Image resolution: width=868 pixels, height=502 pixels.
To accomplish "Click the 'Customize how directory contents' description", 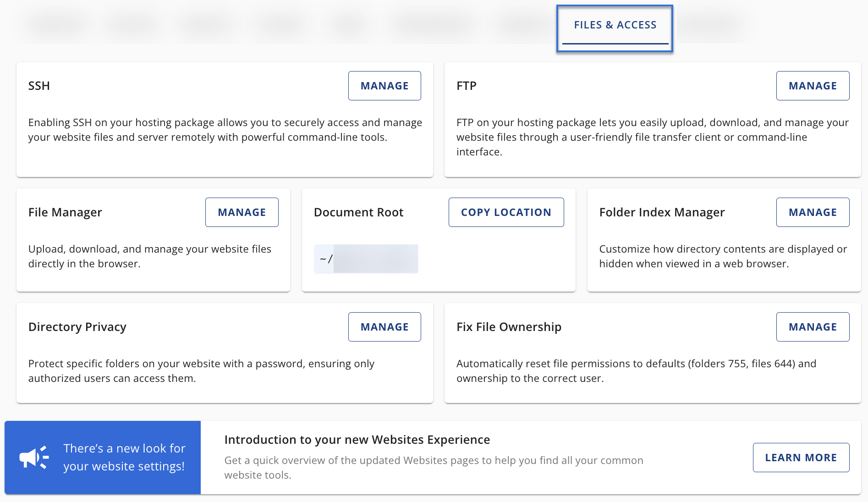I will pyautogui.click(x=723, y=256).
